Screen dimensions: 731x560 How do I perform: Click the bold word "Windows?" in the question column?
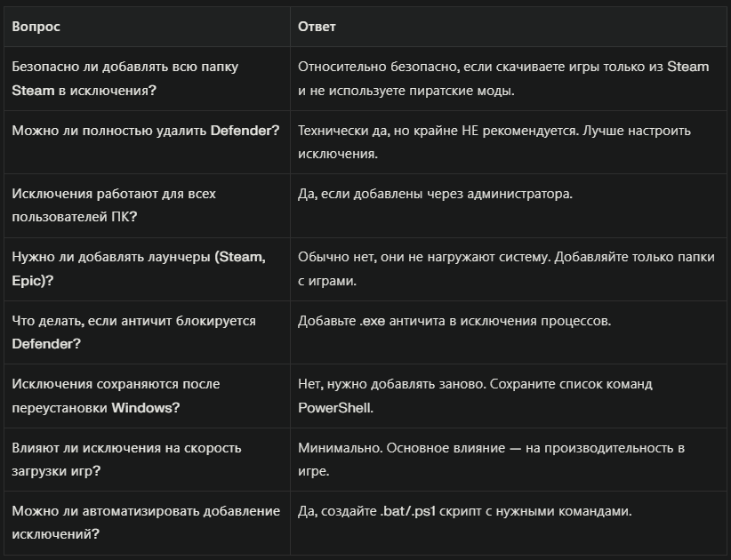click(146, 407)
